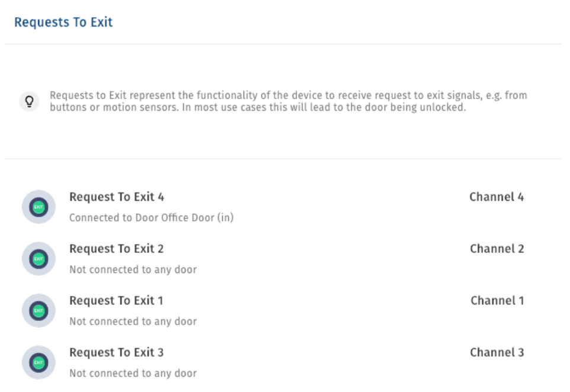Click the exit icon for Request To Exit 4

coord(39,207)
